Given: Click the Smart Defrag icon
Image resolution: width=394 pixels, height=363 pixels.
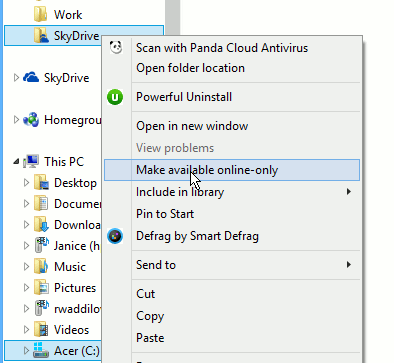Looking at the screenshot, I should coord(115,236).
